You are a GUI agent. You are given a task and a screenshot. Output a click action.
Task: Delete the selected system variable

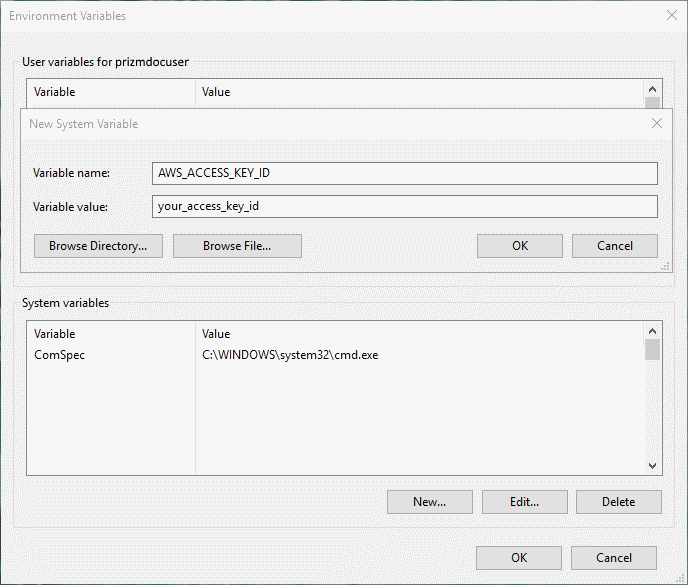(618, 502)
